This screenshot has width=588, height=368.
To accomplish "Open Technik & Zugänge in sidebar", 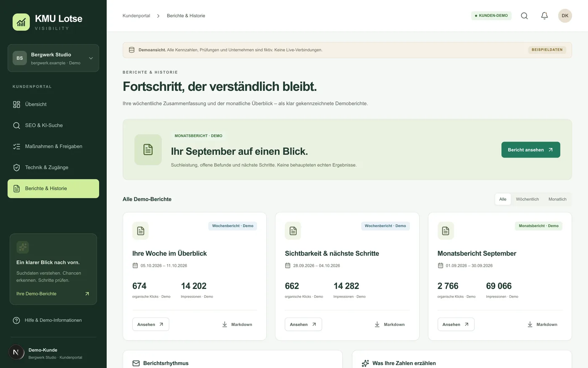I will [x=53, y=167].
